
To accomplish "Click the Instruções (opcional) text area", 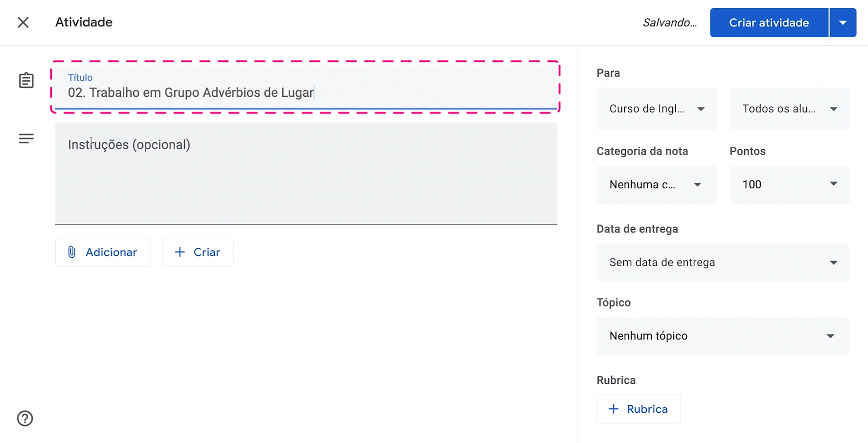I will (306, 174).
